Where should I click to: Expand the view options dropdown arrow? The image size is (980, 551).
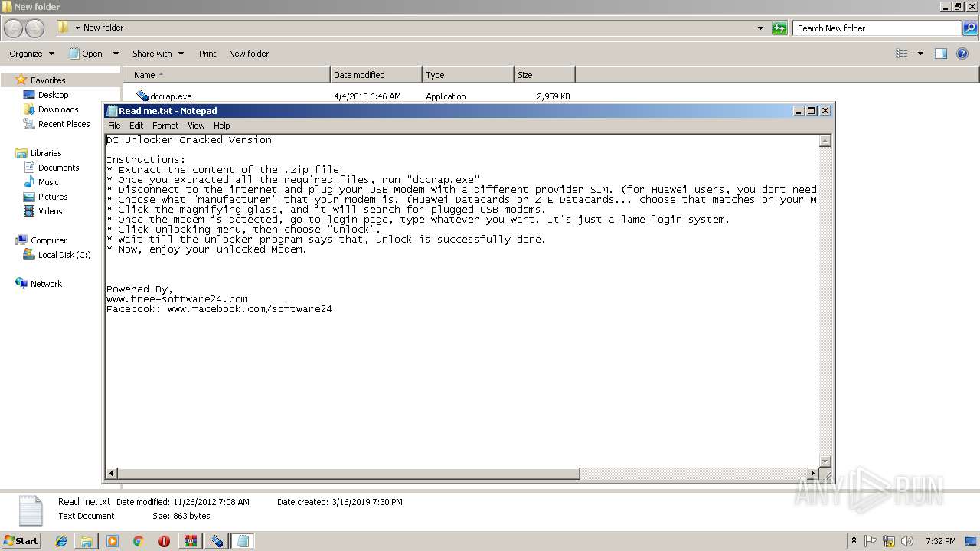click(x=920, y=54)
